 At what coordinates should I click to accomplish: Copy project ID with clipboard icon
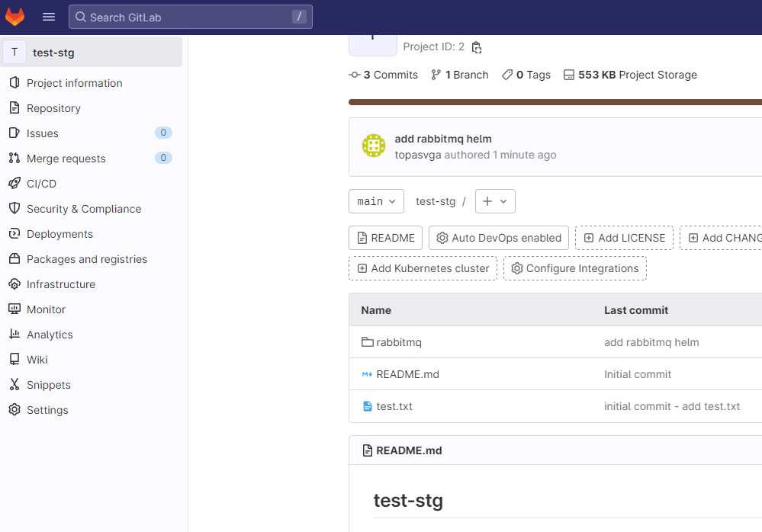click(477, 47)
